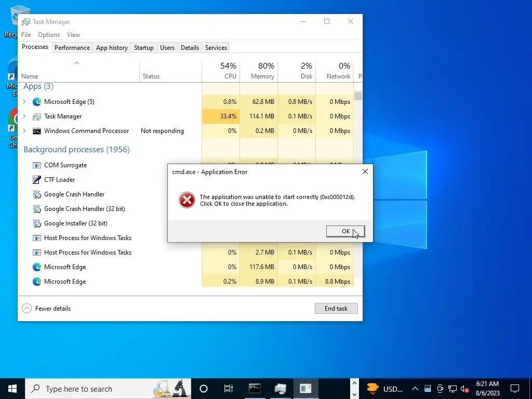Open the notification center icon
This screenshot has width=532, height=399.
pyautogui.click(x=515, y=389)
